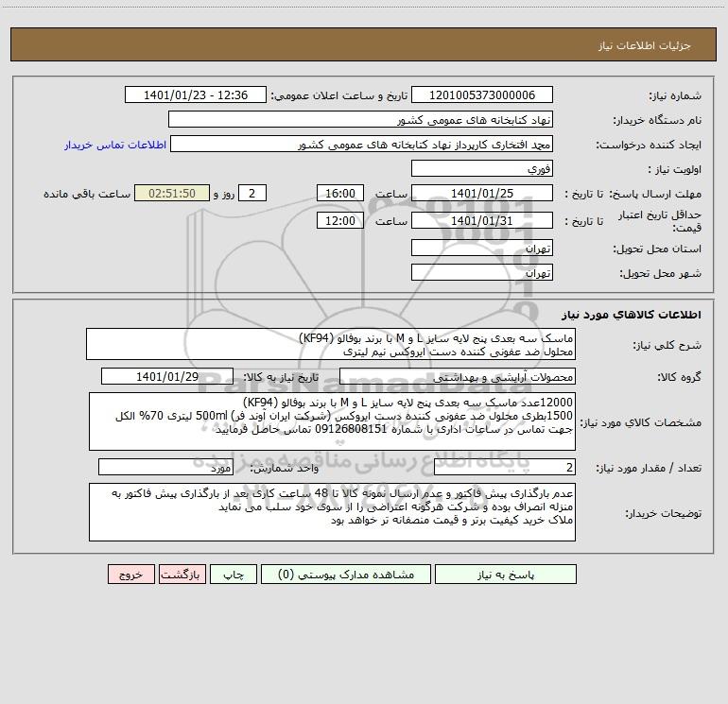Image resolution: width=728 pixels, height=704 pixels.
Task: Click the buyer organization name field
Action: 360,119
